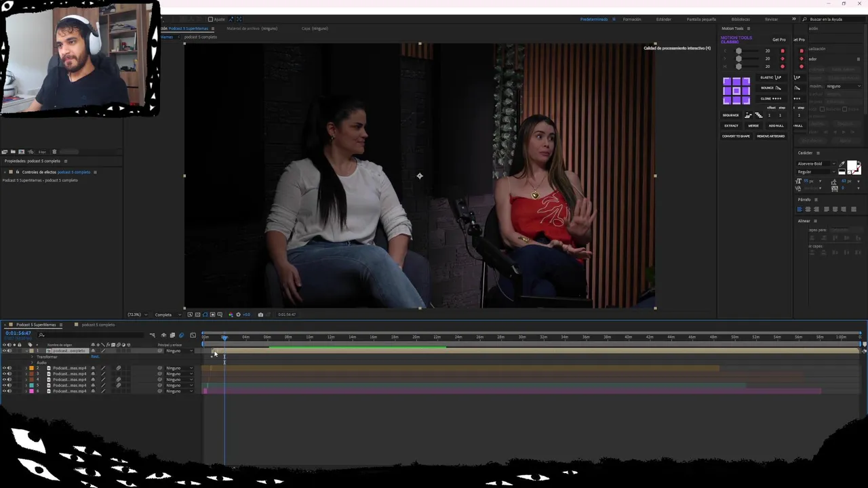Expand layer 5 twirl arrow
The width and height of the screenshot is (868, 488).
[26, 385]
